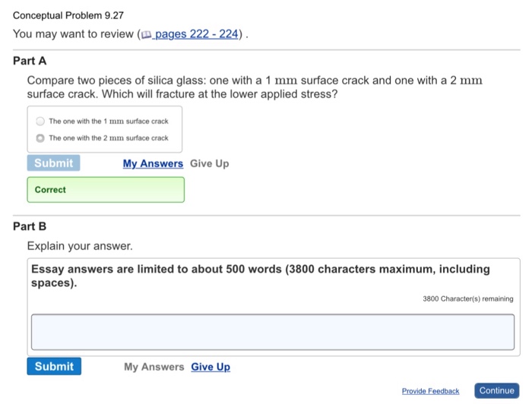The height and width of the screenshot is (404, 532).
Task: Open pages 222 - 224 review link
Action: coord(196,34)
